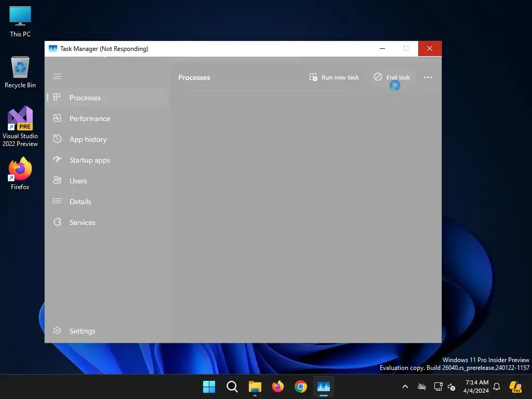
Task: Close the Task Manager window
Action: coord(430,48)
